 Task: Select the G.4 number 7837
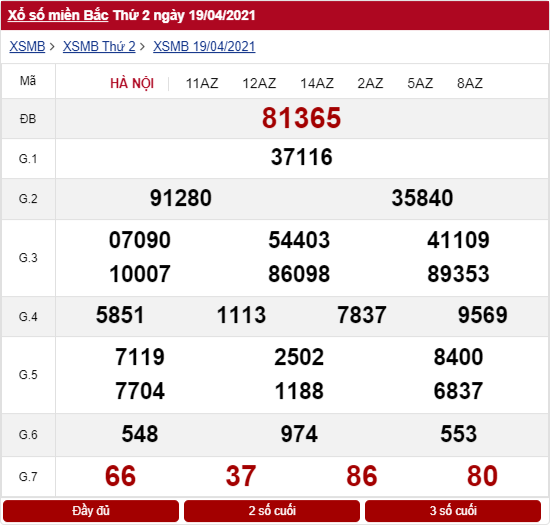point(362,315)
